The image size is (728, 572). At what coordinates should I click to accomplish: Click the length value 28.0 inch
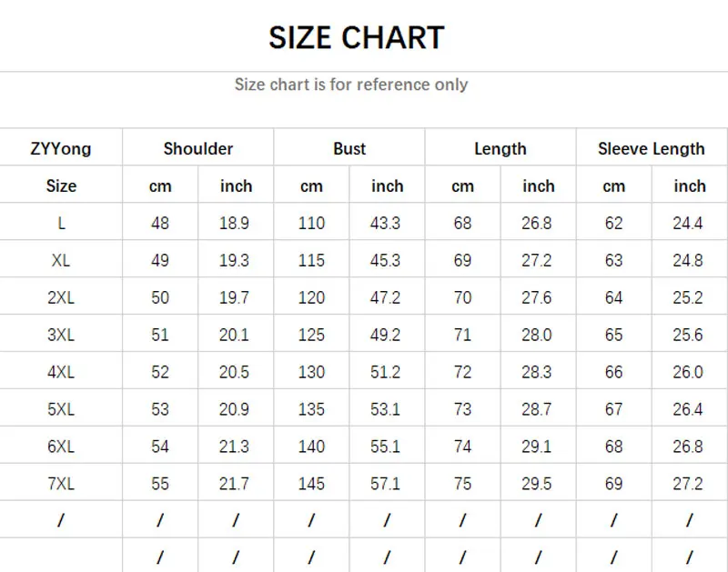coord(536,335)
